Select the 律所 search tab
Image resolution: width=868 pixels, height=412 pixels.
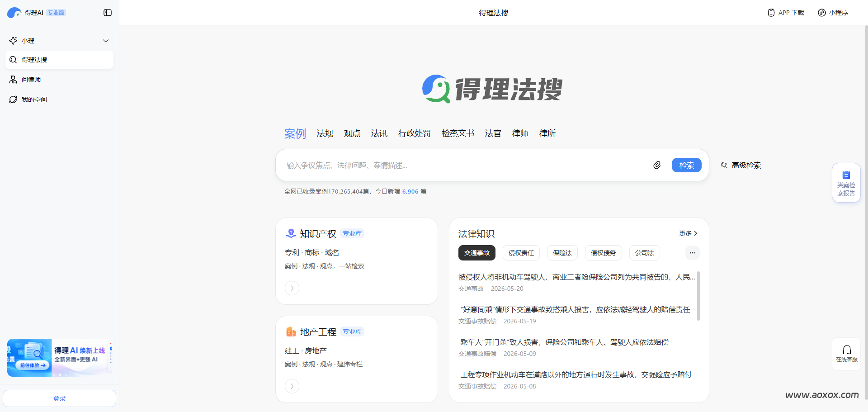(x=547, y=133)
